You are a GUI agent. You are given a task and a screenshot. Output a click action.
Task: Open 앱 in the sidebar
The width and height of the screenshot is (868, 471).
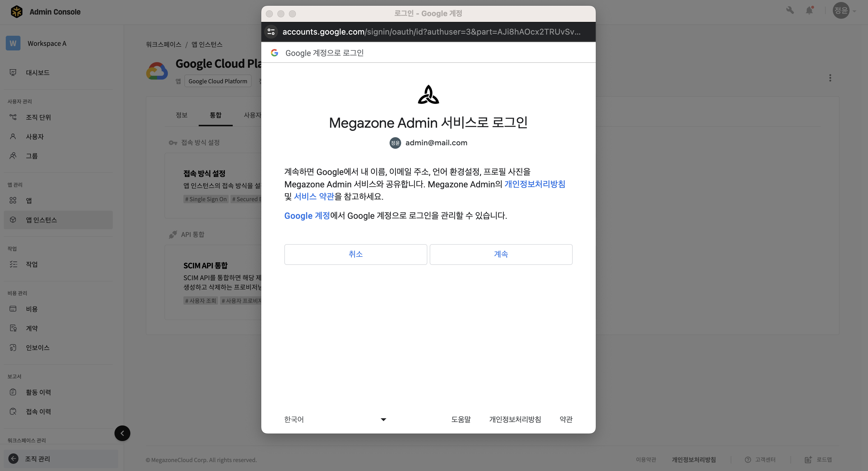point(58,200)
